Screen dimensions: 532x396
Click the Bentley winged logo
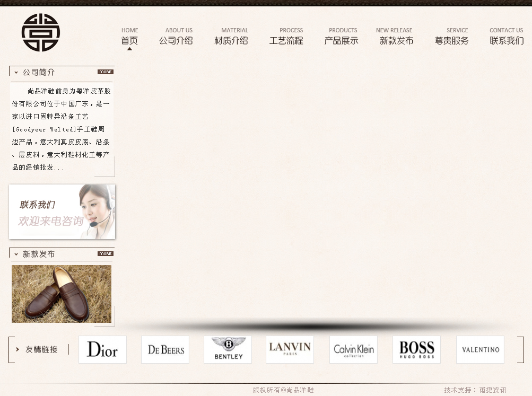pos(228,350)
